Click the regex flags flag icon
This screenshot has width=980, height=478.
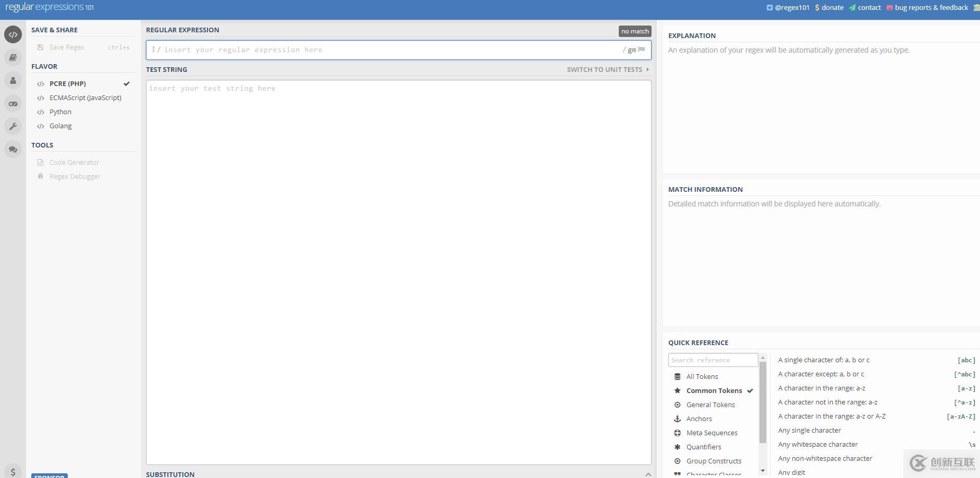point(642,50)
